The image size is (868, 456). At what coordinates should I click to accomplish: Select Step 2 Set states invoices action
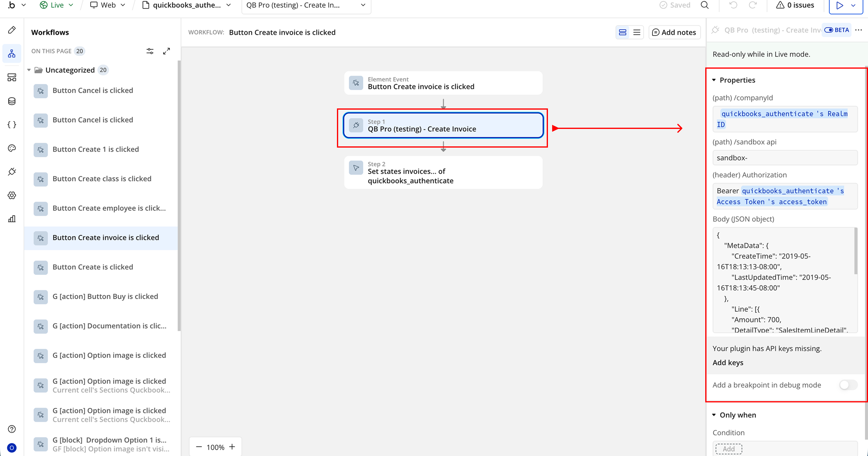(x=443, y=173)
